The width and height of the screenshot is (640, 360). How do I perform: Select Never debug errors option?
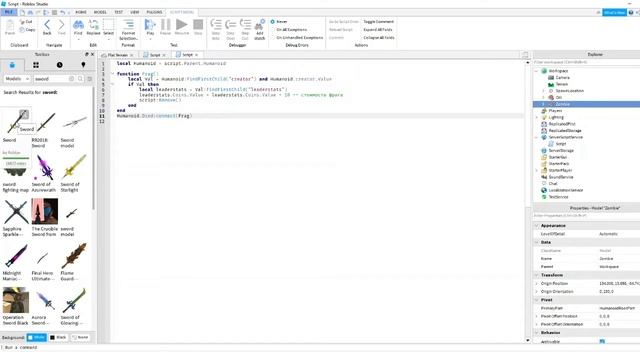click(279, 22)
